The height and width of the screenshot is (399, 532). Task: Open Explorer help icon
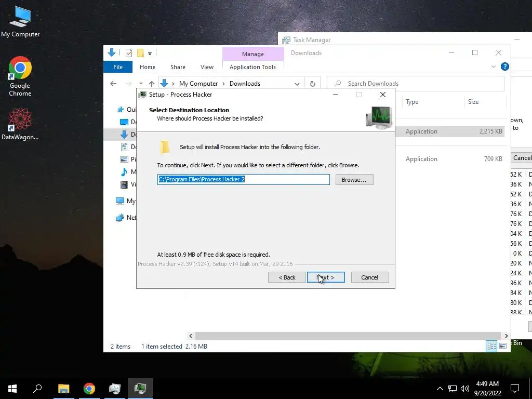(x=505, y=66)
